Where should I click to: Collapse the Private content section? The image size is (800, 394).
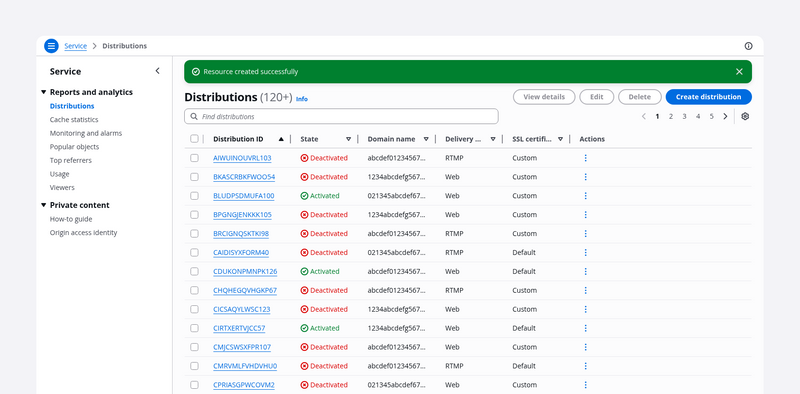point(43,205)
